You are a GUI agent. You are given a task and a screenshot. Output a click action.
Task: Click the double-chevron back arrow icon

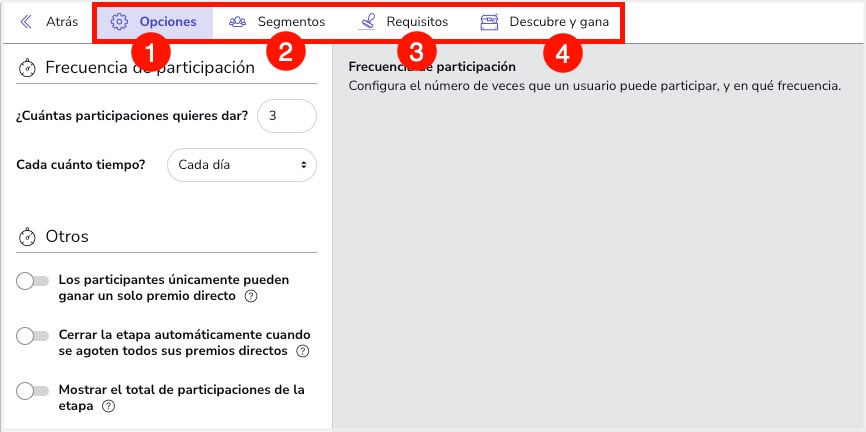[26, 21]
